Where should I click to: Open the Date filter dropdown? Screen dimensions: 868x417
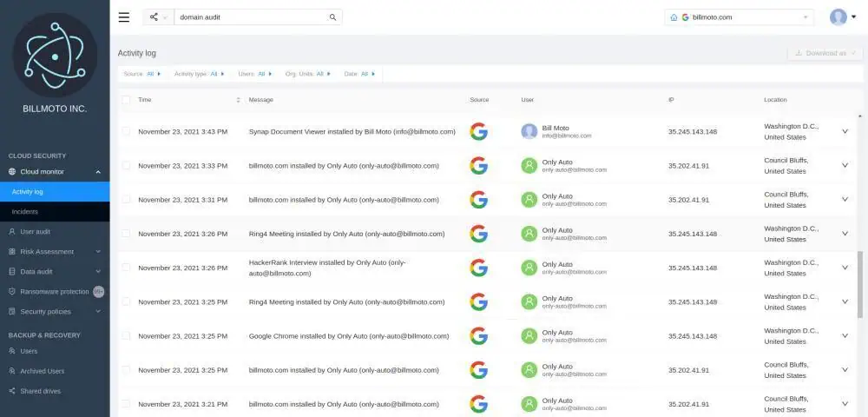[x=359, y=74]
